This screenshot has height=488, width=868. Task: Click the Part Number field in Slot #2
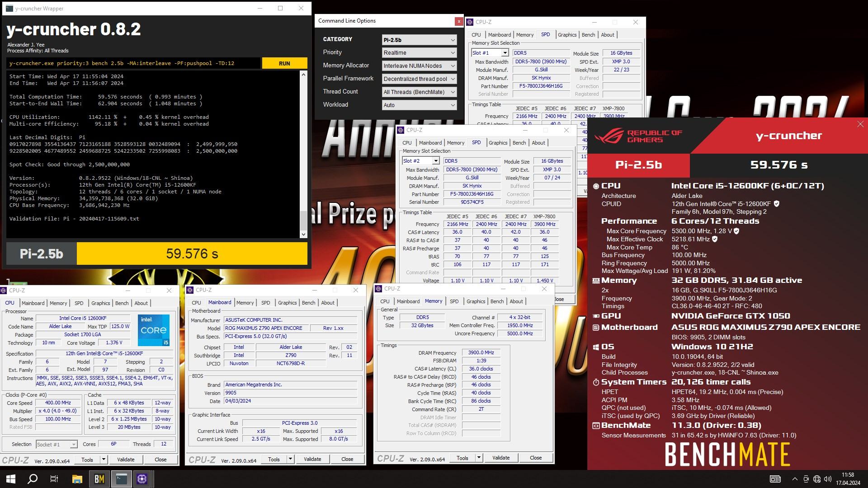coord(472,194)
